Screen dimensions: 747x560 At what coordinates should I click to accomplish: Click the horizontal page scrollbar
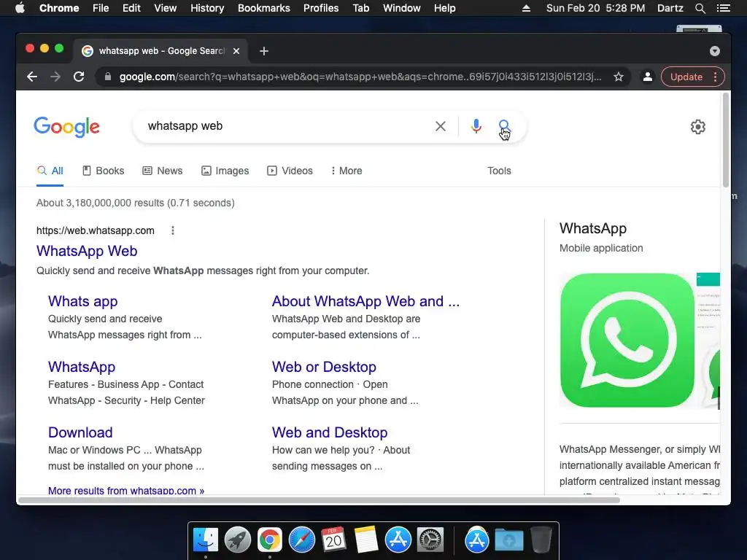[319, 500]
